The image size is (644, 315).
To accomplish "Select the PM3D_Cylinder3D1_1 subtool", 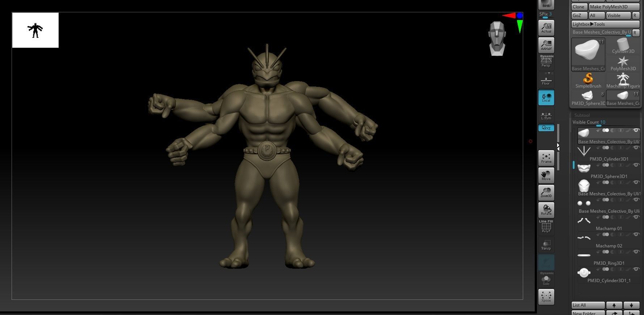I will click(x=609, y=275).
